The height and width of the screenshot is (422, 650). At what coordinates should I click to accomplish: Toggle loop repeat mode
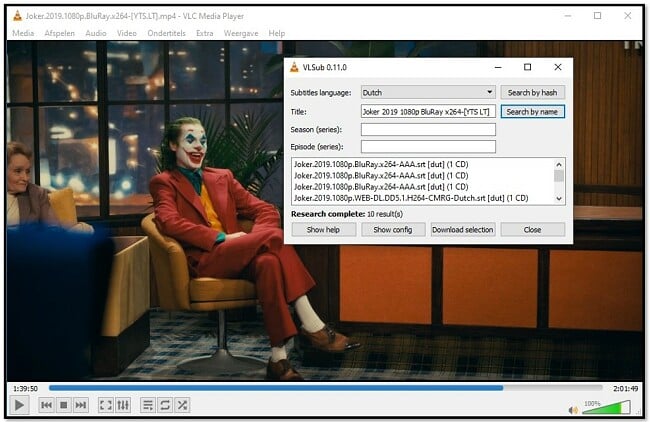pos(165,405)
